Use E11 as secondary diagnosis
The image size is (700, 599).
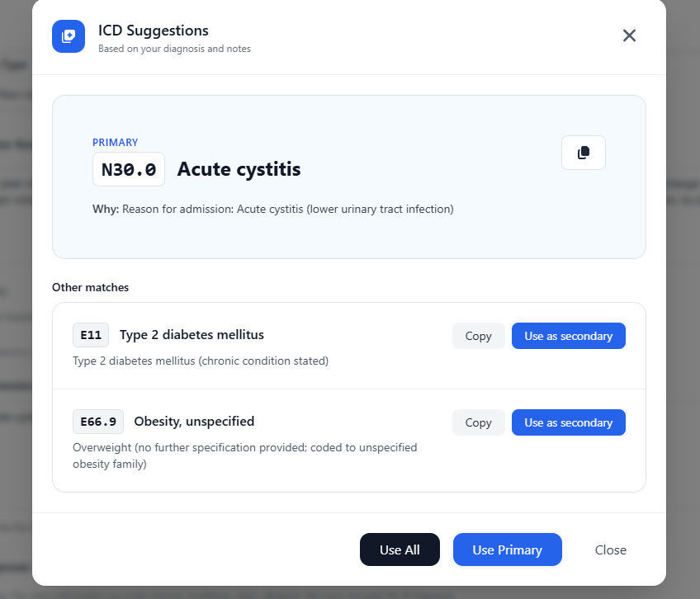568,336
